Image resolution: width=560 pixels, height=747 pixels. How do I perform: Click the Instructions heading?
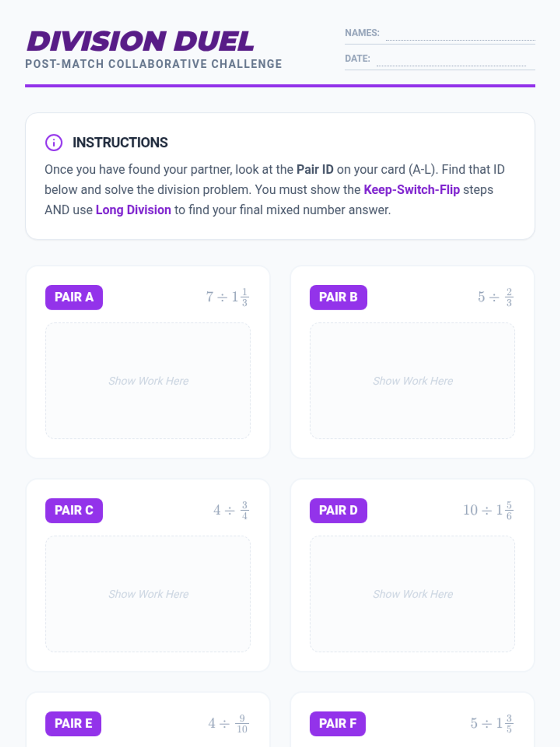click(x=120, y=142)
